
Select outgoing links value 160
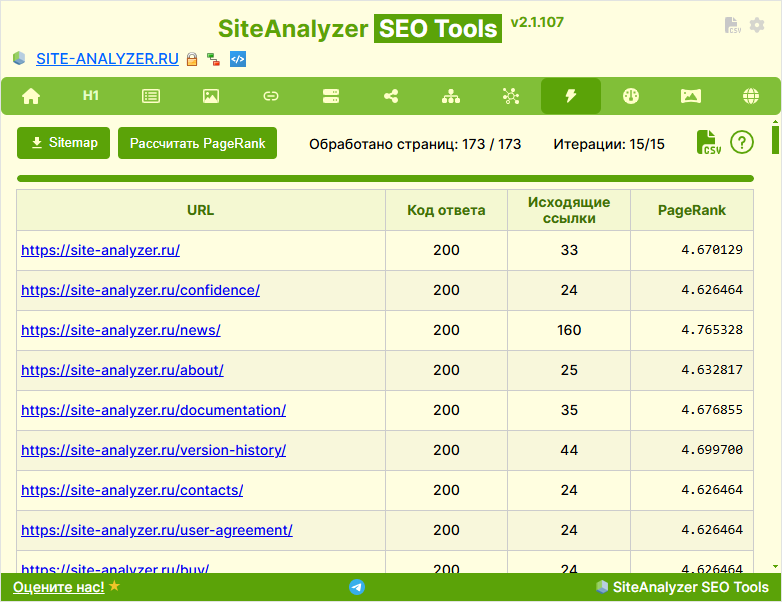[569, 330]
